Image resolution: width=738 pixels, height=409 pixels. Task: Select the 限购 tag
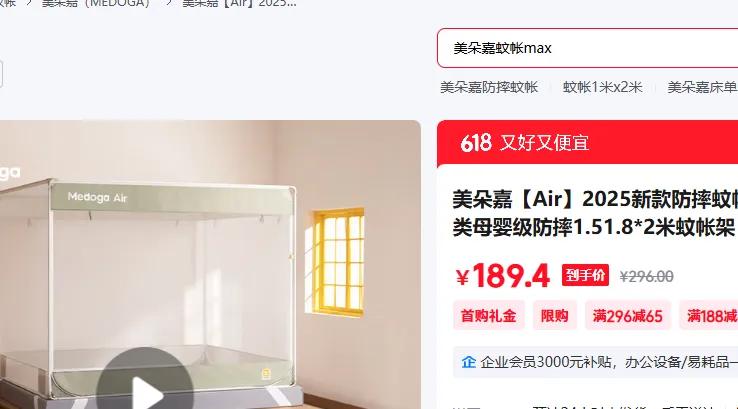[554, 315]
